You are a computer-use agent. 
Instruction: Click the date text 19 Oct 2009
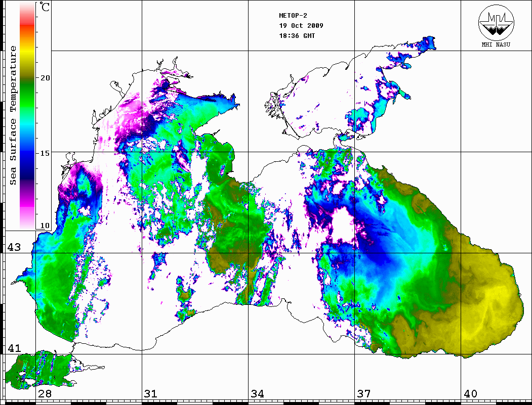[301, 25]
